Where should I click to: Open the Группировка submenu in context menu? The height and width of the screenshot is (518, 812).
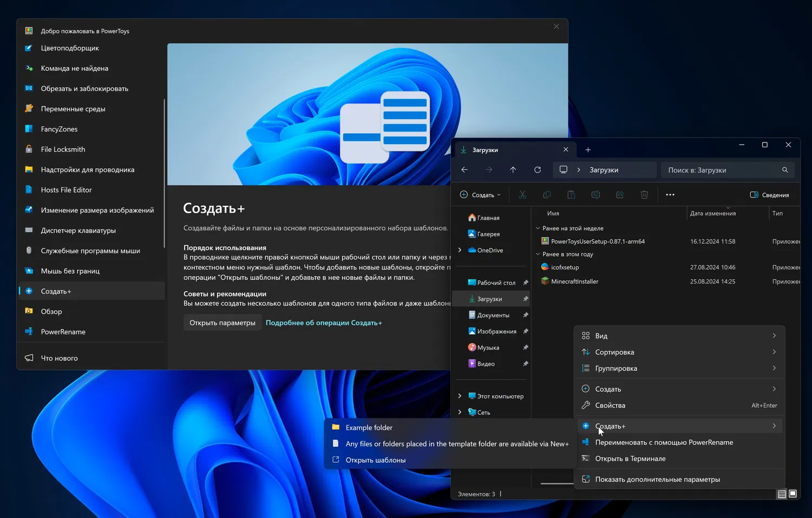coord(680,369)
